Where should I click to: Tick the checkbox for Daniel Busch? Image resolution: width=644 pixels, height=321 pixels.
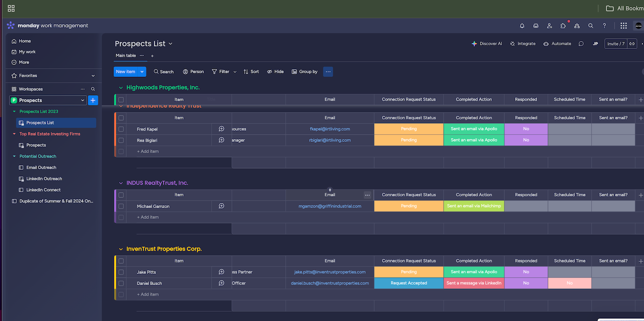click(121, 283)
